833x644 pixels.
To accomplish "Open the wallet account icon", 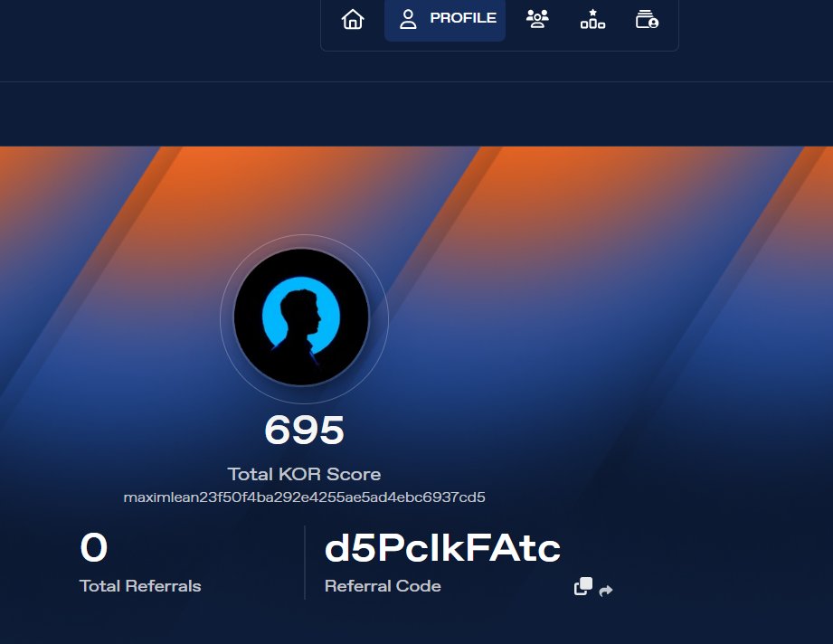I will [x=647, y=19].
